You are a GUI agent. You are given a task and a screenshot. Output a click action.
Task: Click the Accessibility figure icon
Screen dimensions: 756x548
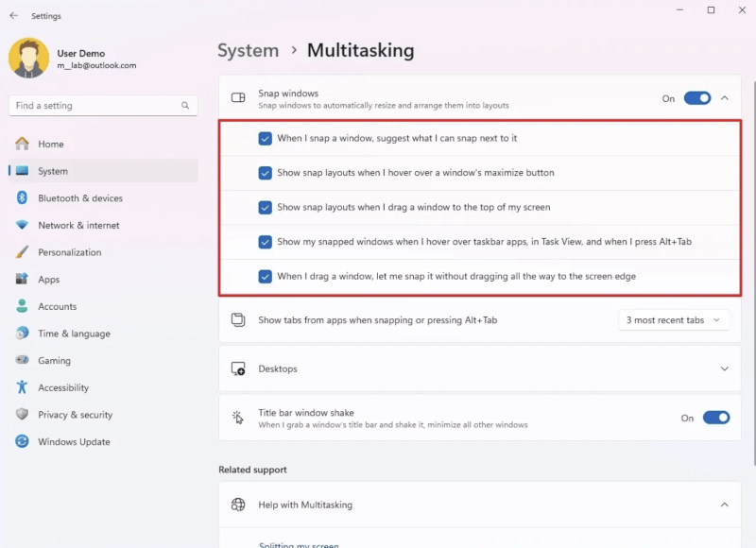point(22,387)
